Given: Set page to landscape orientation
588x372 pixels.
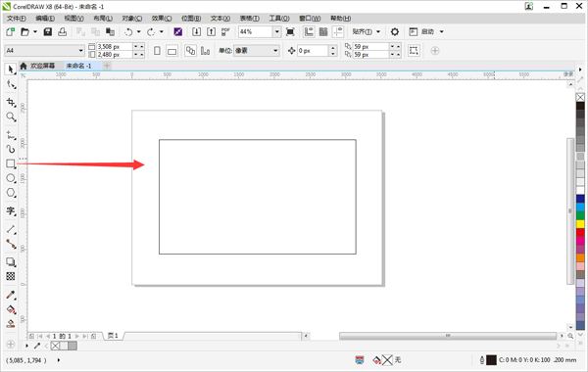Looking at the screenshot, I should coord(171,51).
